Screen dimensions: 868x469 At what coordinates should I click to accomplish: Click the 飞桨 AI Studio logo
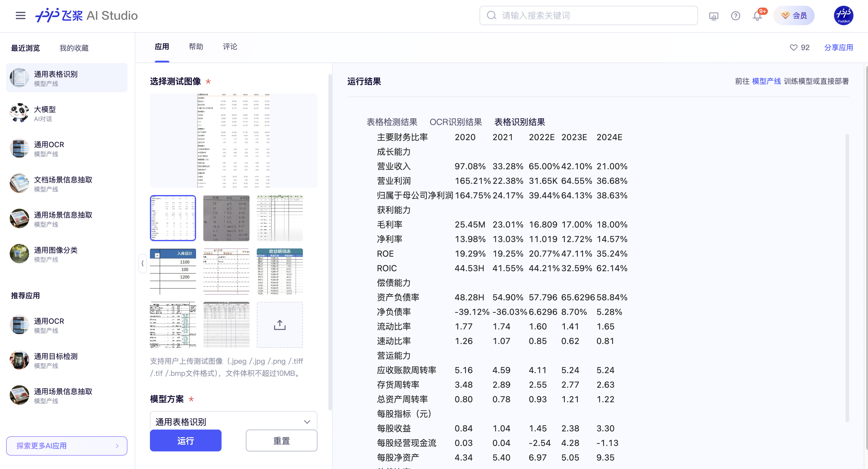[86, 15]
